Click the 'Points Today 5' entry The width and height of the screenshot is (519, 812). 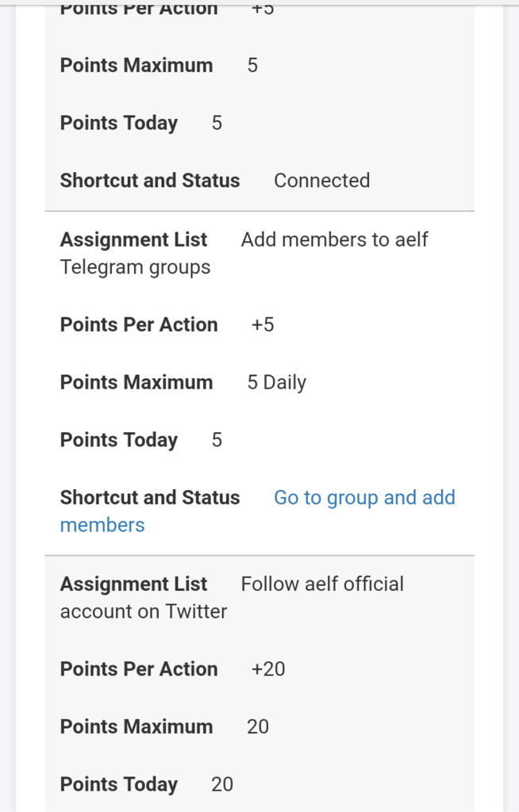(x=215, y=440)
